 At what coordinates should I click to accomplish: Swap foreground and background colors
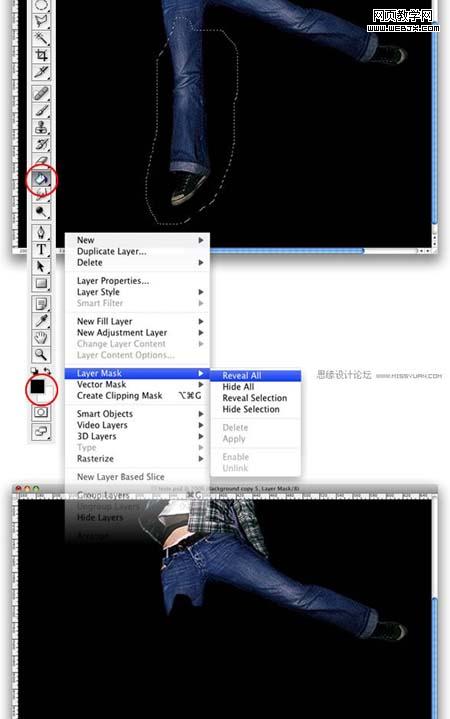[x=47, y=371]
